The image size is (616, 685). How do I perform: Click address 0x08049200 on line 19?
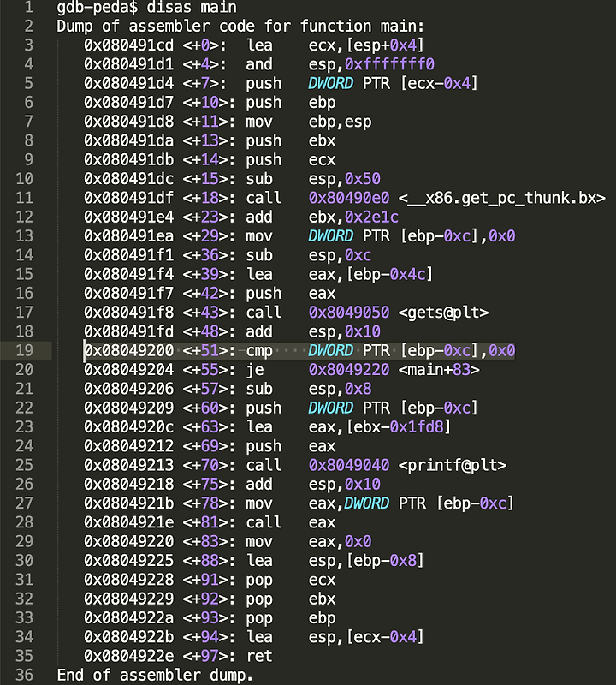click(129, 351)
